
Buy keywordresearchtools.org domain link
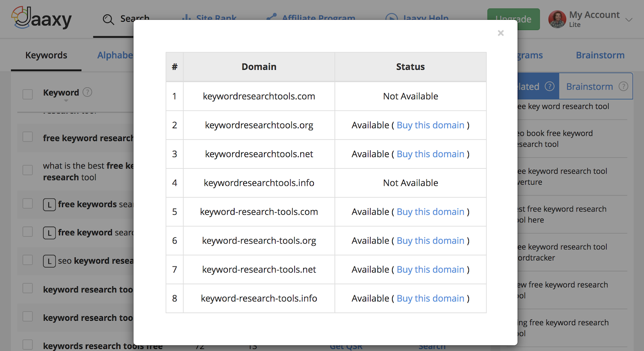click(x=430, y=125)
